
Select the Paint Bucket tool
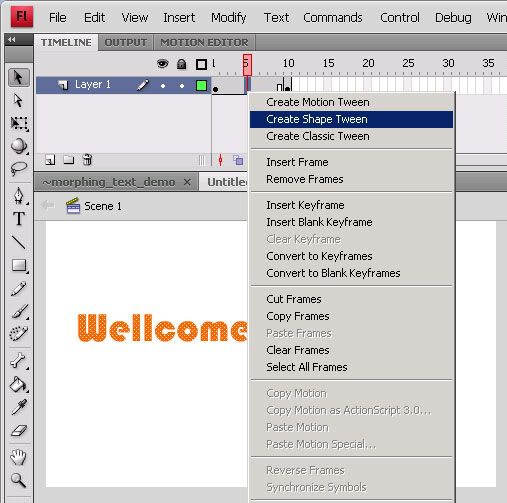19,384
